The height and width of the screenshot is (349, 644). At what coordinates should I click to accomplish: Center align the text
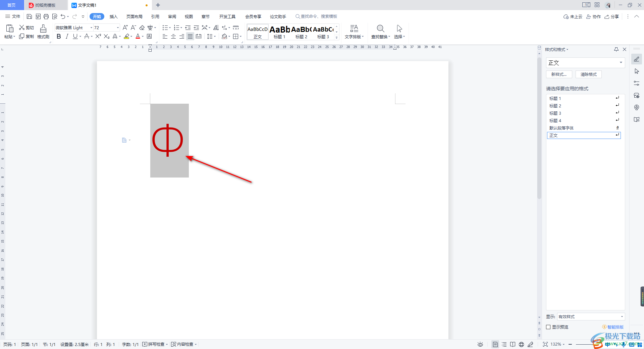[173, 36]
